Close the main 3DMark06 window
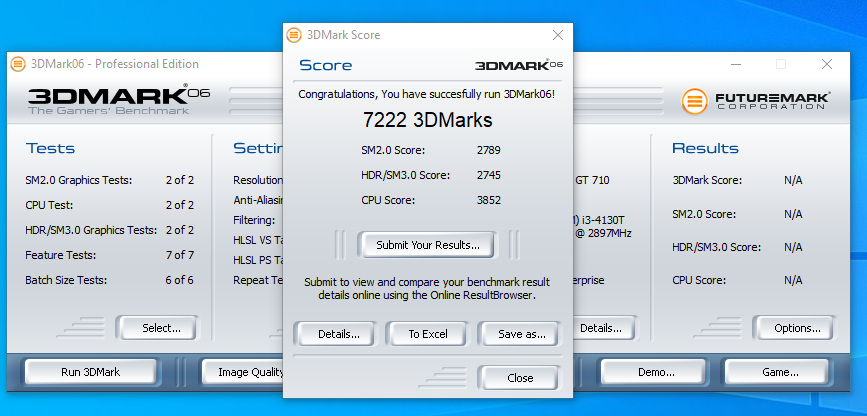The height and width of the screenshot is (416, 867). (x=826, y=64)
